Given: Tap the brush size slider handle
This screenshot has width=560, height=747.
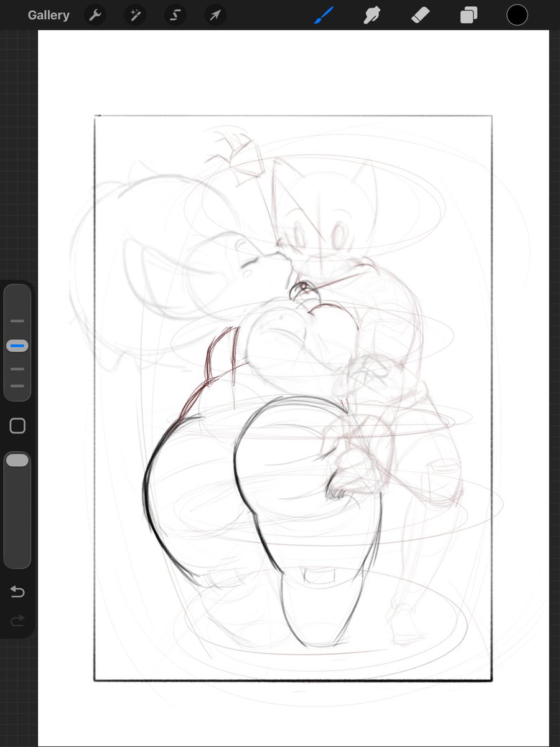Looking at the screenshot, I should [17, 345].
